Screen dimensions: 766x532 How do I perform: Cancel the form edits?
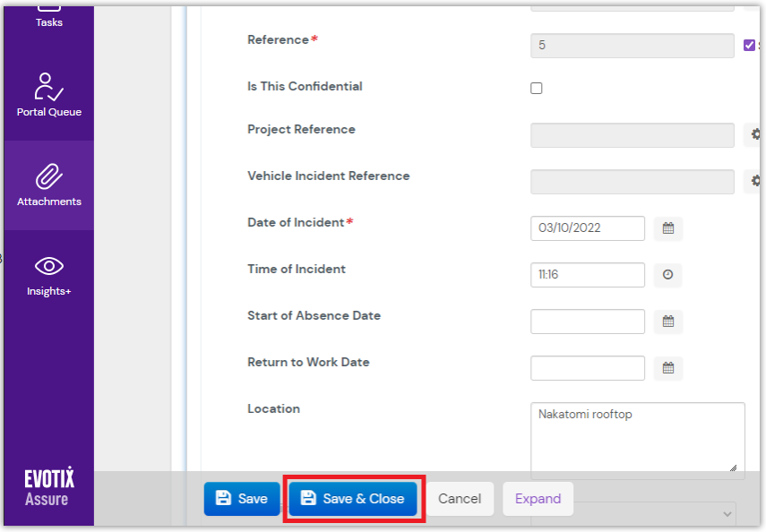[460, 499]
